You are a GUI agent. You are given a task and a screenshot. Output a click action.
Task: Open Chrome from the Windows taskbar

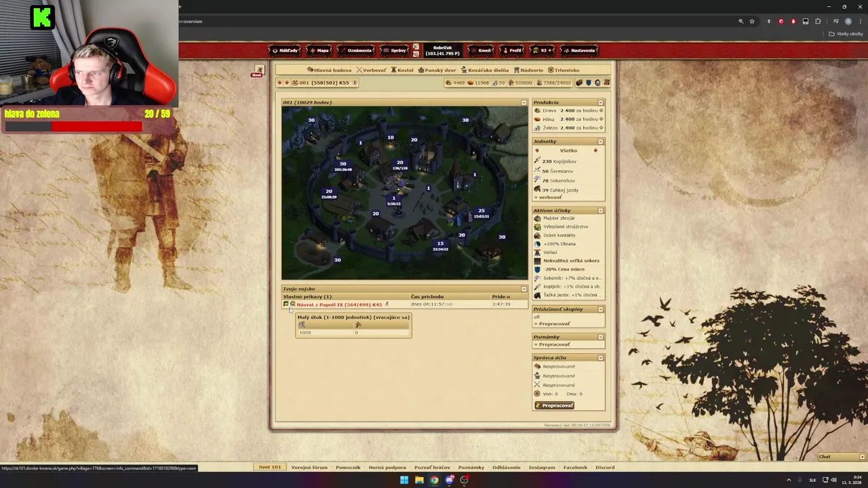(434, 480)
